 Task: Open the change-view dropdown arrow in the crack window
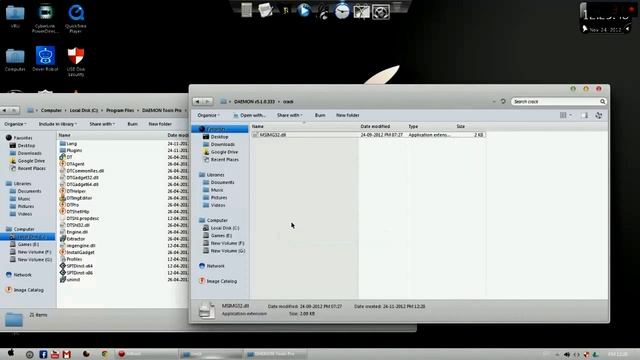571,116
